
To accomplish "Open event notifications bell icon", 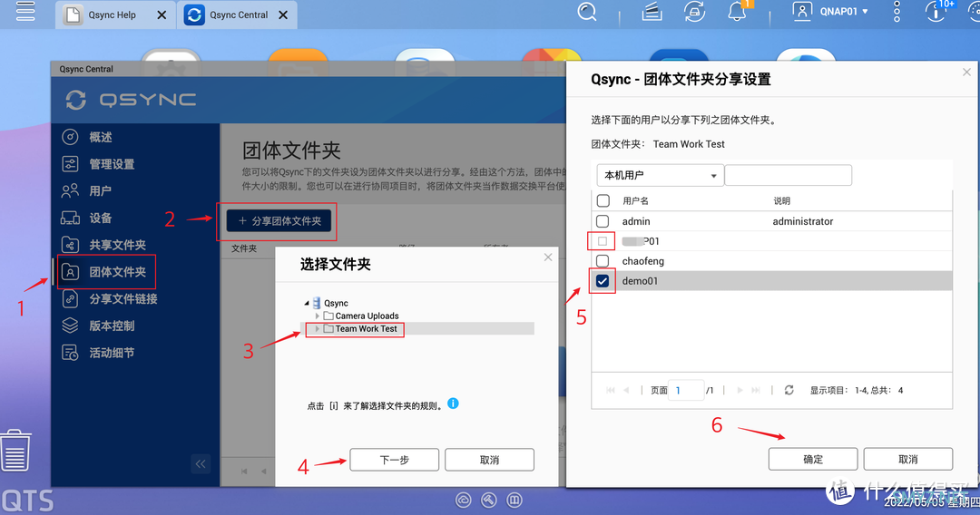I will (x=738, y=12).
